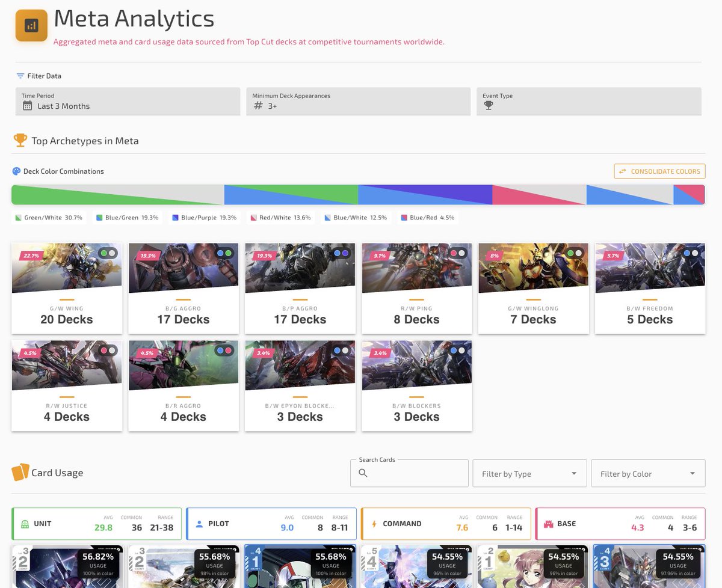The width and height of the screenshot is (722, 588).
Task: Select the COMMAND card type stat box
Action: coord(446,524)
